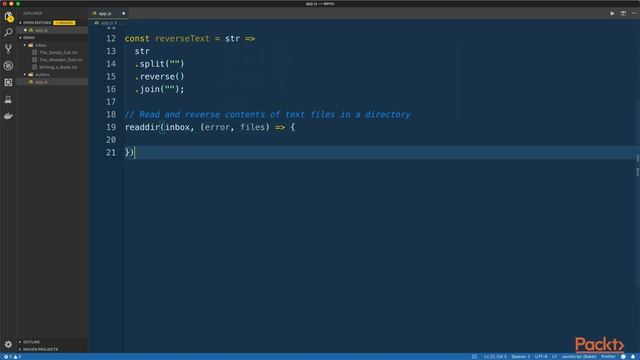Click the Run Code play button

612,13
